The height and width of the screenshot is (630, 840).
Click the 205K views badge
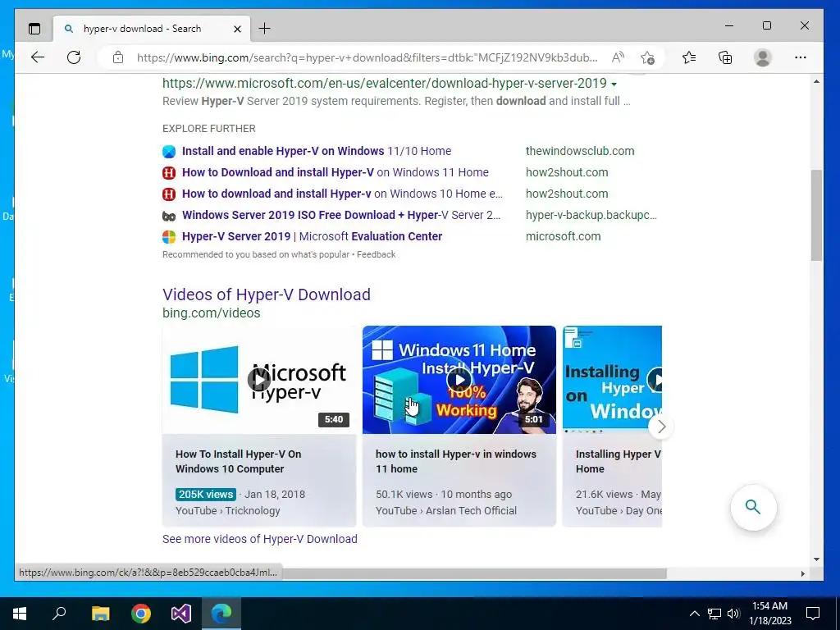[x=206, y=495]
